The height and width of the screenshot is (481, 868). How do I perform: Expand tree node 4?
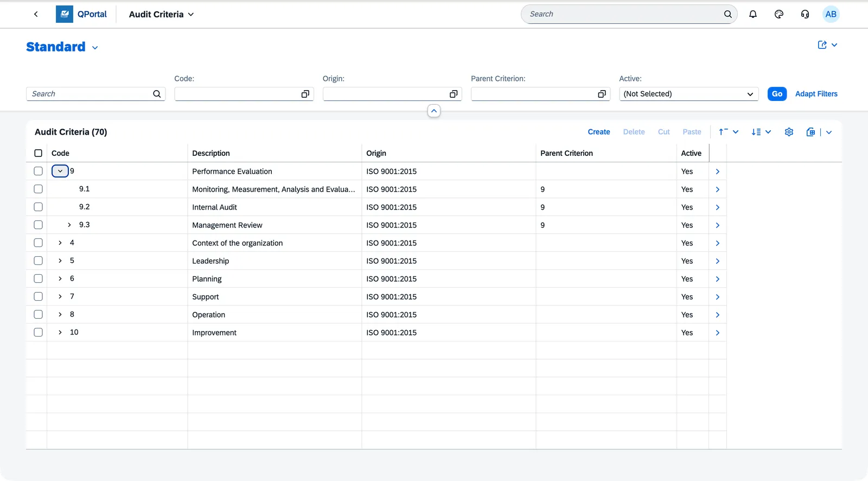click(x=60, y=243)
